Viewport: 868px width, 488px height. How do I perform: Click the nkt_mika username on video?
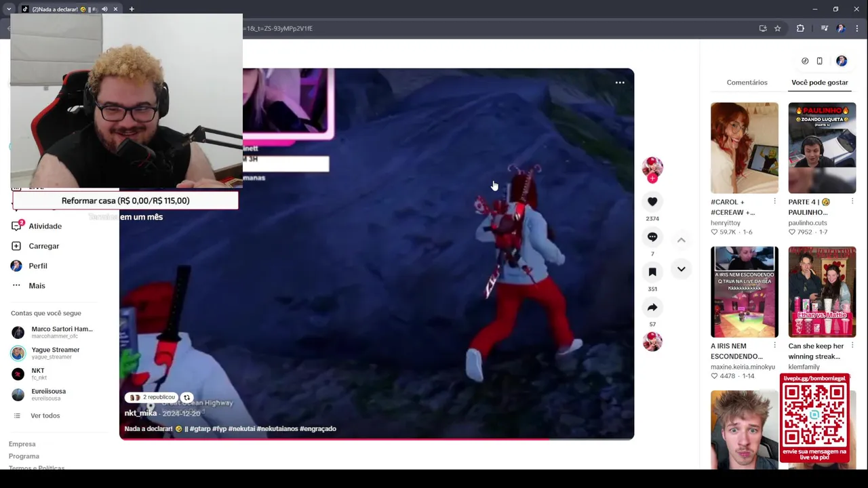pos(140,413)
